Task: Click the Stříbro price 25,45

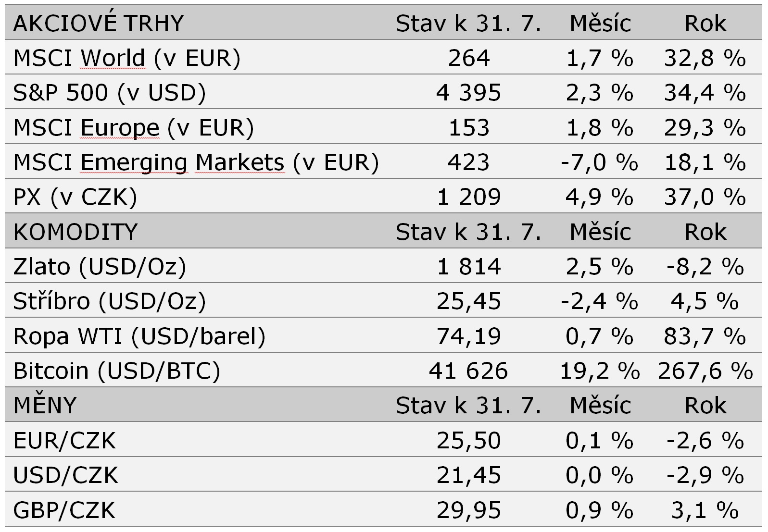Action: pyautogui.click(x=468, y=301)
